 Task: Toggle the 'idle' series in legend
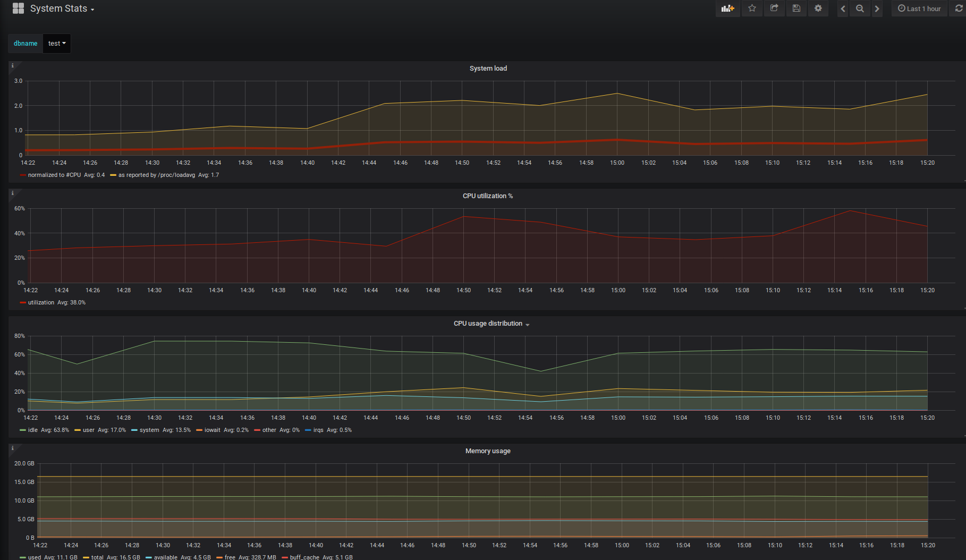(x=32, y=430)
